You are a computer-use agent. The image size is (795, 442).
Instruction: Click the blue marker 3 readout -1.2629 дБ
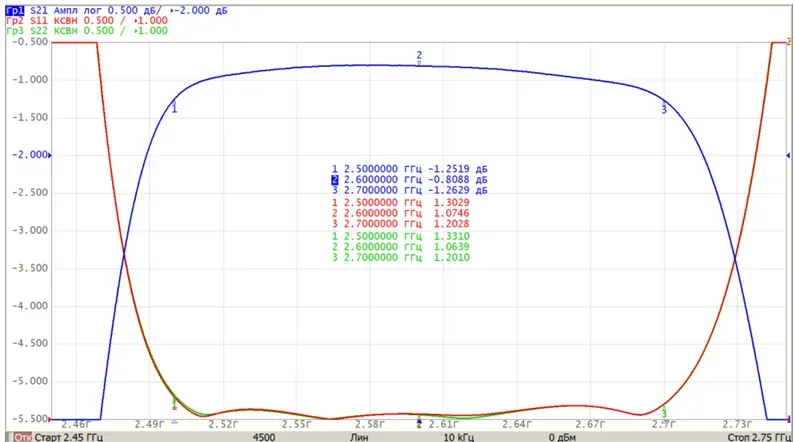click(457, 190)
